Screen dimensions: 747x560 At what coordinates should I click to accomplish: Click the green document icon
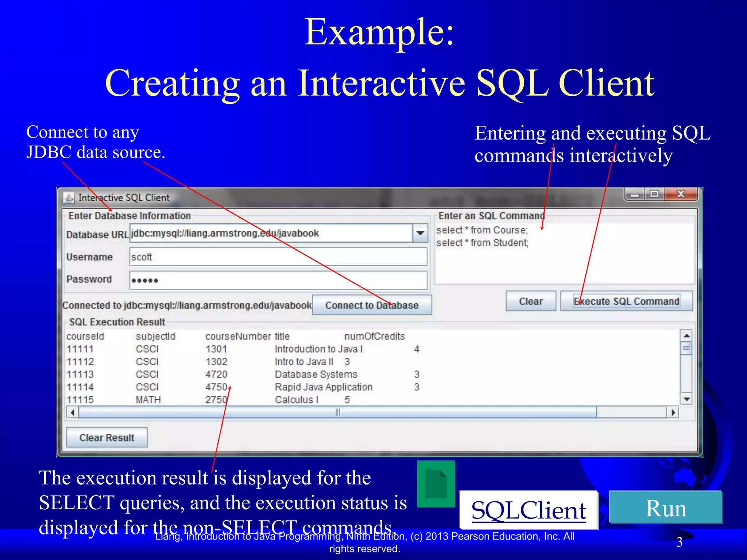[x=436, y=484]
